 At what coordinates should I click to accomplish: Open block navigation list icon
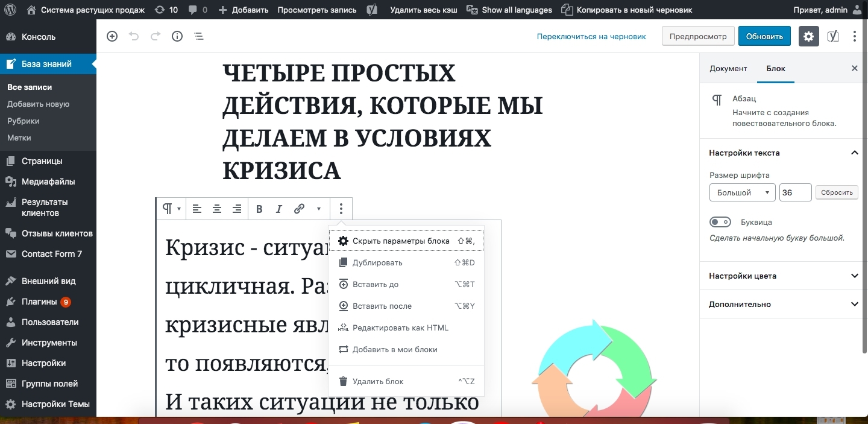pos(199,36)
